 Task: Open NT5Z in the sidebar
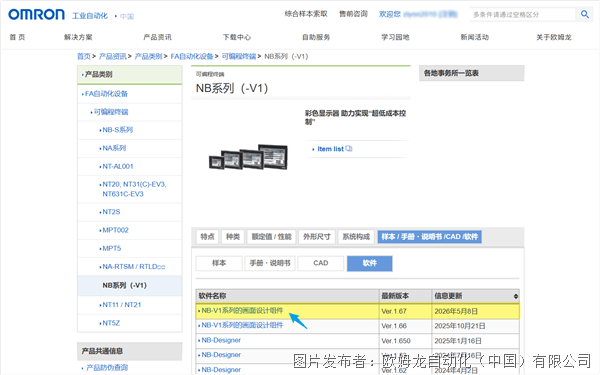pos(111,323)
